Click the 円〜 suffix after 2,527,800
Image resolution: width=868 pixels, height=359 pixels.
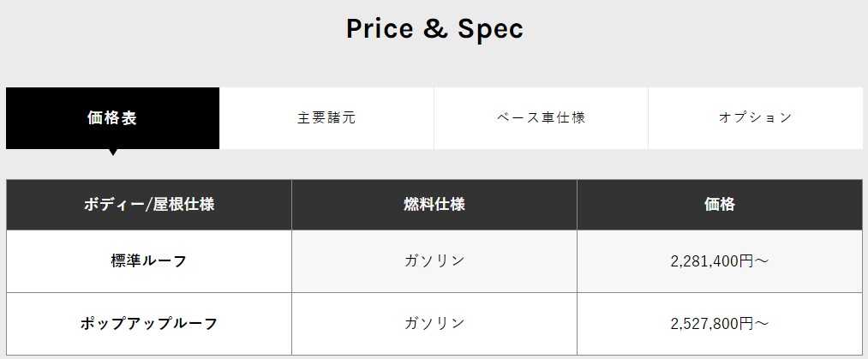pyautogui.click(x=754, y=324)
